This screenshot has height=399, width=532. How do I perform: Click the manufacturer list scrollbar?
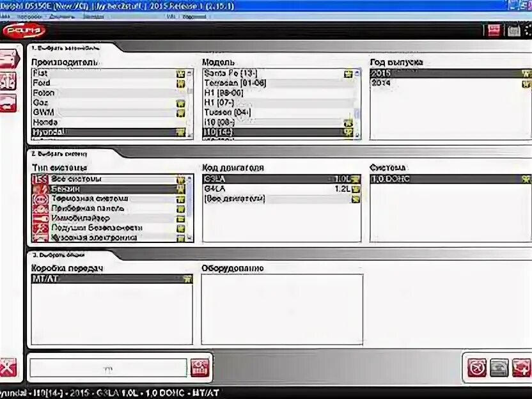tap(190, 104)
